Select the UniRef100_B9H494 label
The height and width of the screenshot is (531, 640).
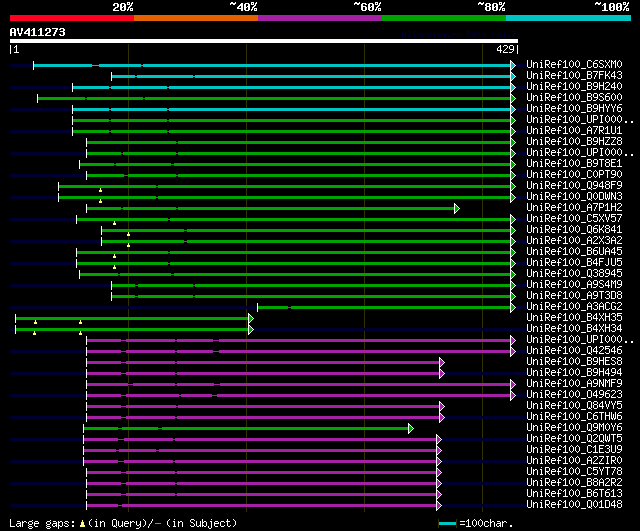tap(574, 373)
